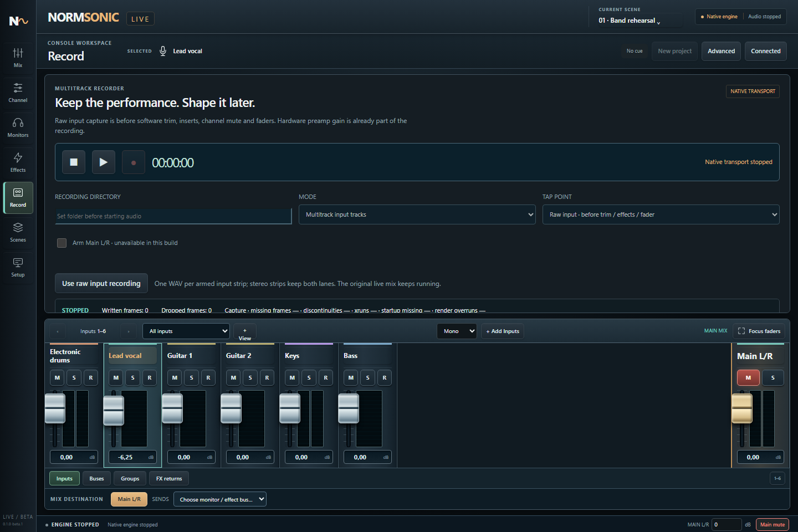
Task: Click the transport record button
Action: pyautogui.click(x=134, y=162)
